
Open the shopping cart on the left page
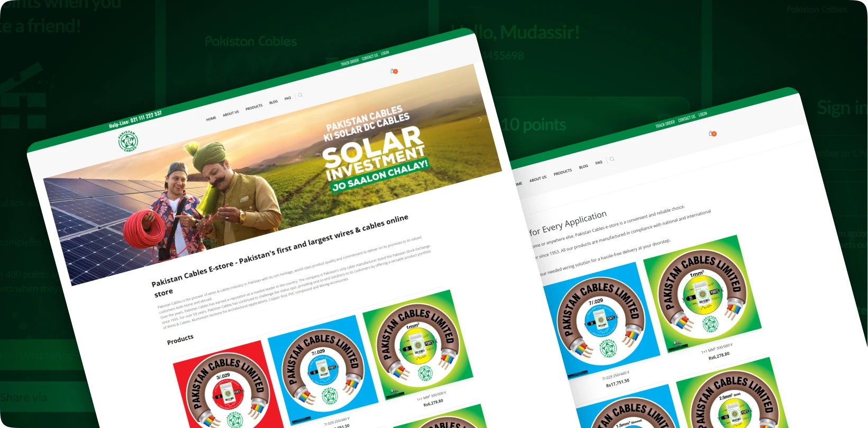(x=394, y=71)
